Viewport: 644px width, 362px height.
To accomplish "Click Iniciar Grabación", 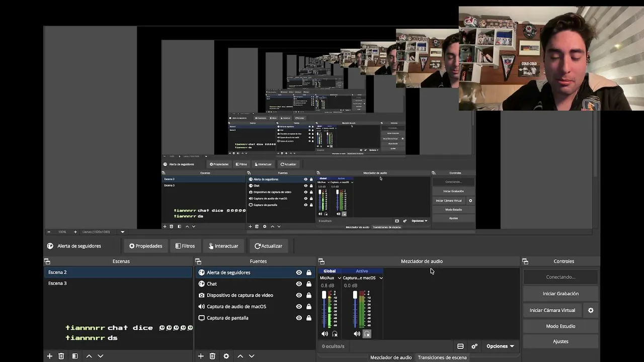I will (x=560, y=294).
